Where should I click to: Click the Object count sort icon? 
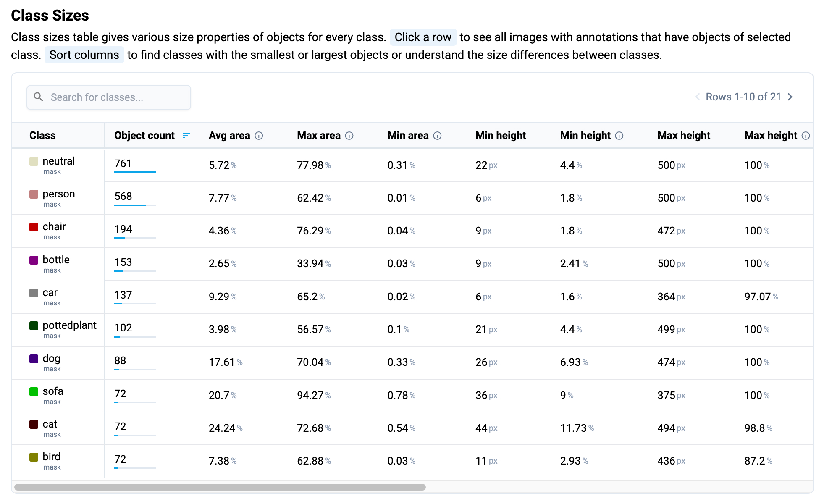click(x=186, y=135)
